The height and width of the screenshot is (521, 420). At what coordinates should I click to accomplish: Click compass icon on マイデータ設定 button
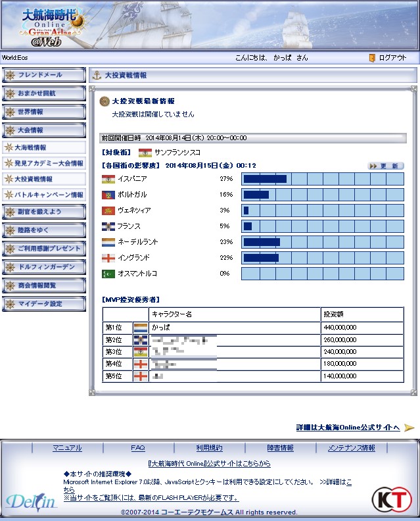coord(10,304)
